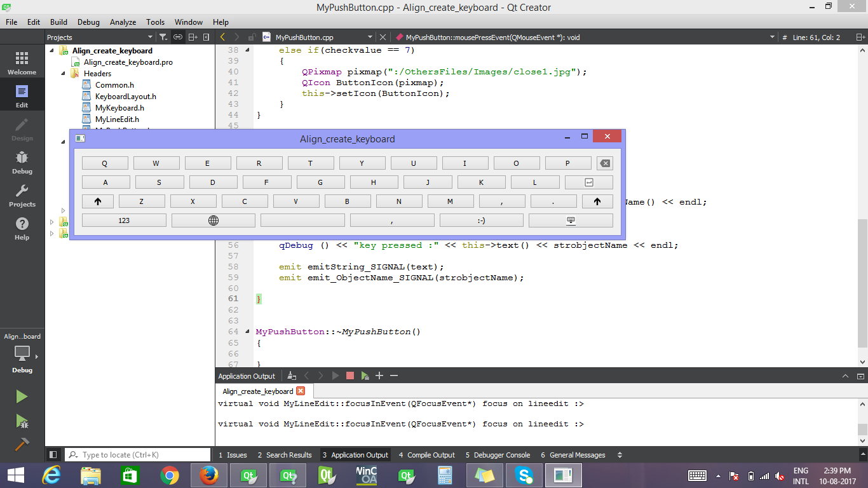Click the P key
The image size is (868, 488).
click(568, 163)
